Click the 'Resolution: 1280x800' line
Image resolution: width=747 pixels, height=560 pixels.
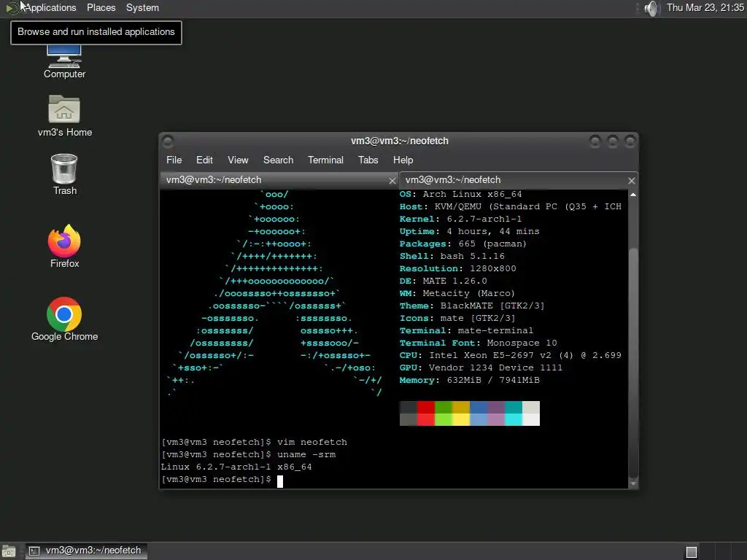[458, 268]
